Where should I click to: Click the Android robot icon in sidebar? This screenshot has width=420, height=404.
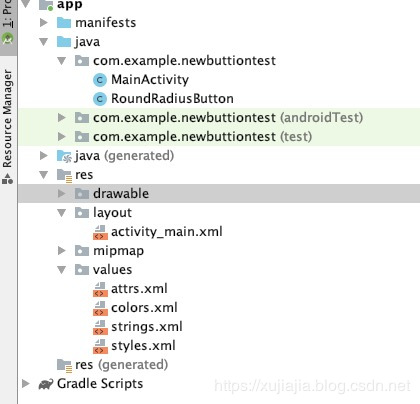coord(8,39)
